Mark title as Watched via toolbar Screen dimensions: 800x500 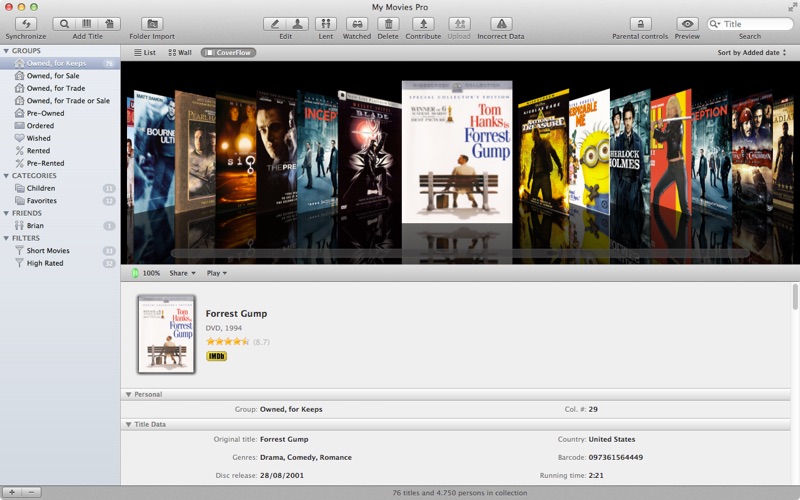pyautogui.click(x=357, y=23)
